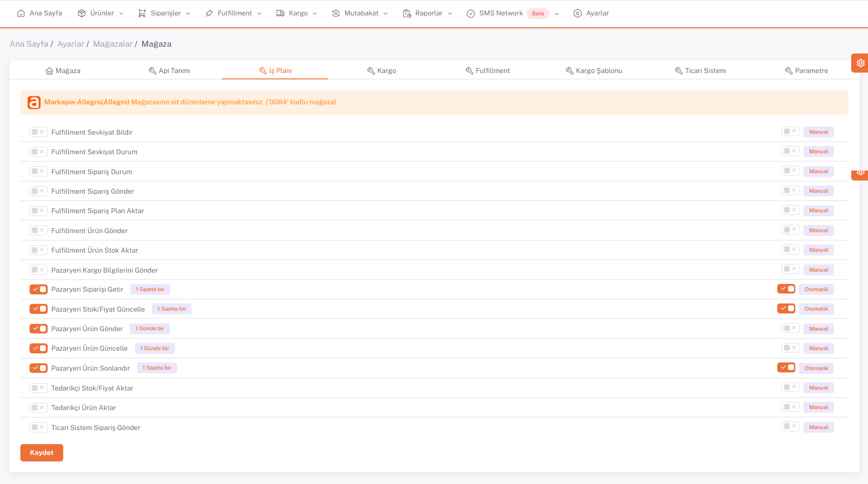This screenshot has height=484, width=868.
Task: Click the wrench icon in Api Tanım tab
Action: pyautogui.click(x=153, y=71)
